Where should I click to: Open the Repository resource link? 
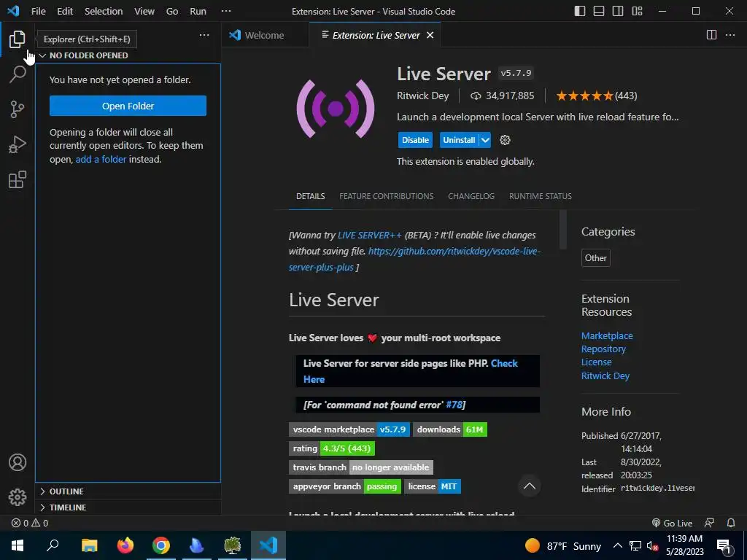point(603,349)
